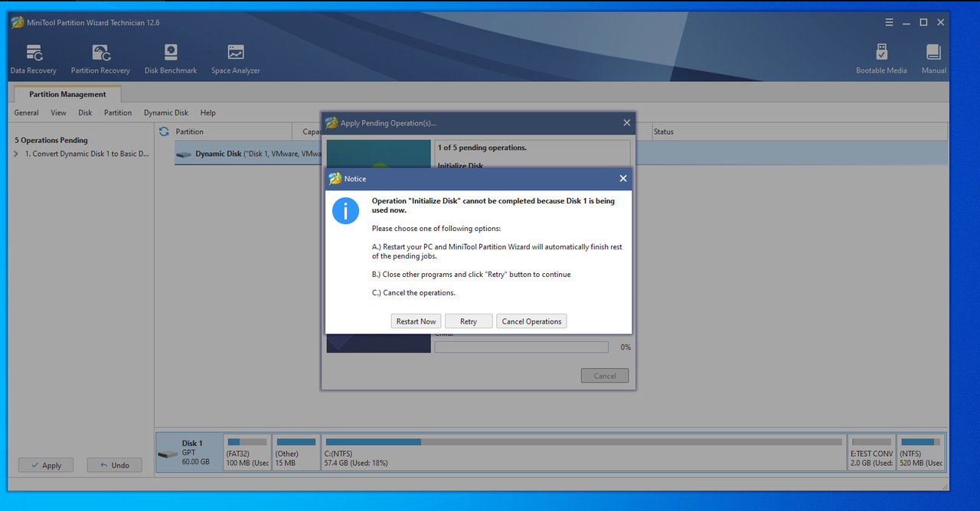Select the Disk 1 GPT drive icon
Screen dimensions: 980x511
[x=168, y=454]
